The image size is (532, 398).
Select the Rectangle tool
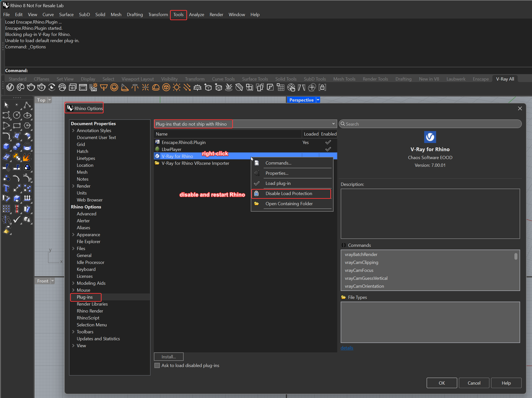pos(17,126)
